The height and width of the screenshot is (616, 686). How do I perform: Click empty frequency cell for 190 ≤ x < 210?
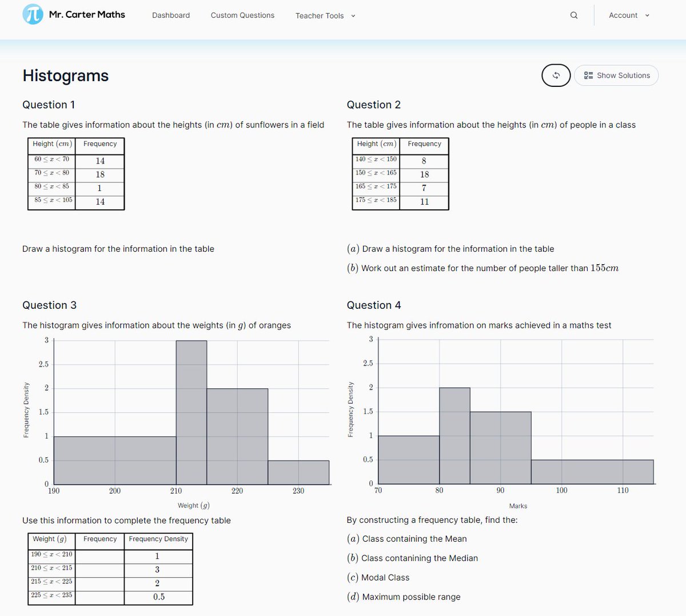(x=100, y=556)
